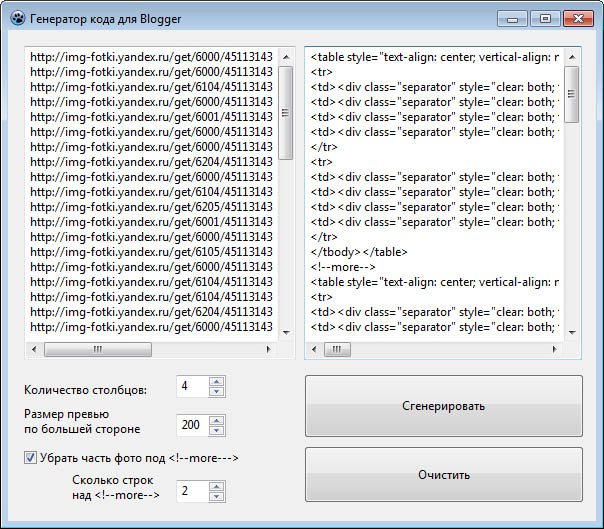
Task: Click the HTML output vertical scrollbar thumb
Action: [x=572, y=94]
